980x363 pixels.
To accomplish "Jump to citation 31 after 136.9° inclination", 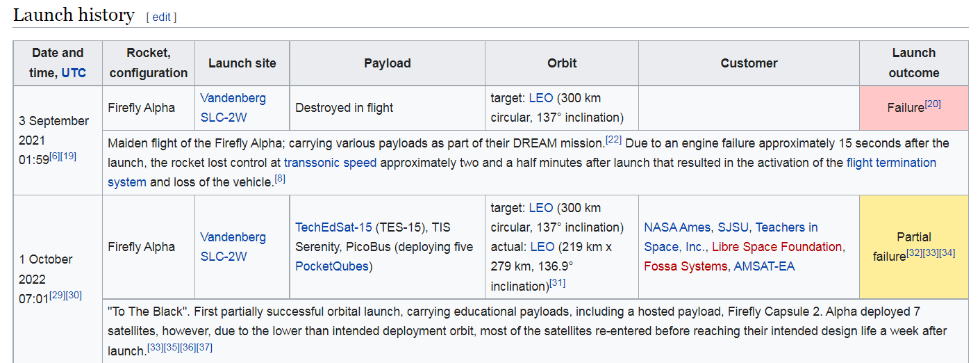I will 557,282.
